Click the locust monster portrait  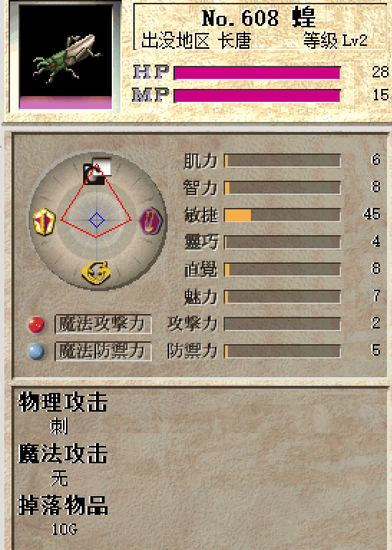tap(65, 57)
